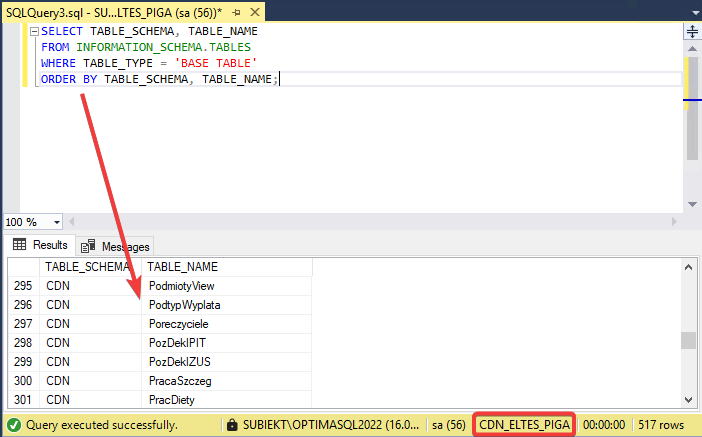Click the green query success check icon
Screen dimensions: 702x437
tap(14, 425)
